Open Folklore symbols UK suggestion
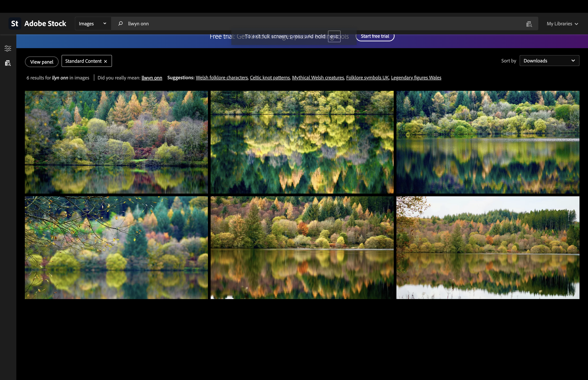This screenshot has width=588, height=380. click(367, 78)
